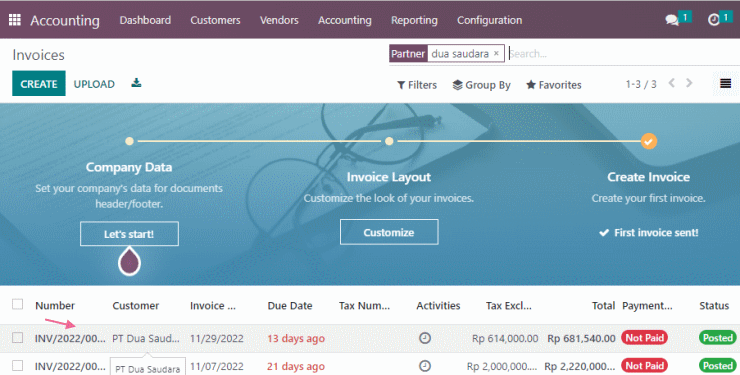Go to next page arrow
This screenshot has width=740, height=375.
(689, 83)
